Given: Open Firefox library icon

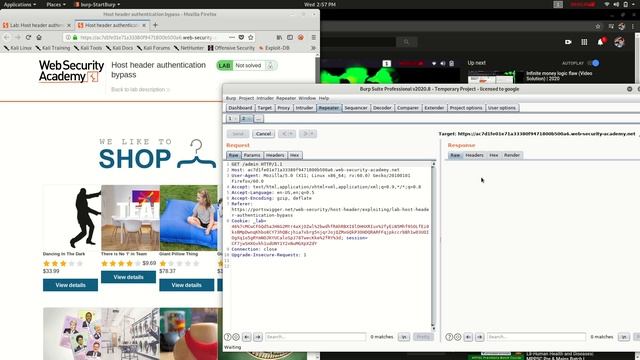Looking at the screenshot, I should (x=279, y=37).
